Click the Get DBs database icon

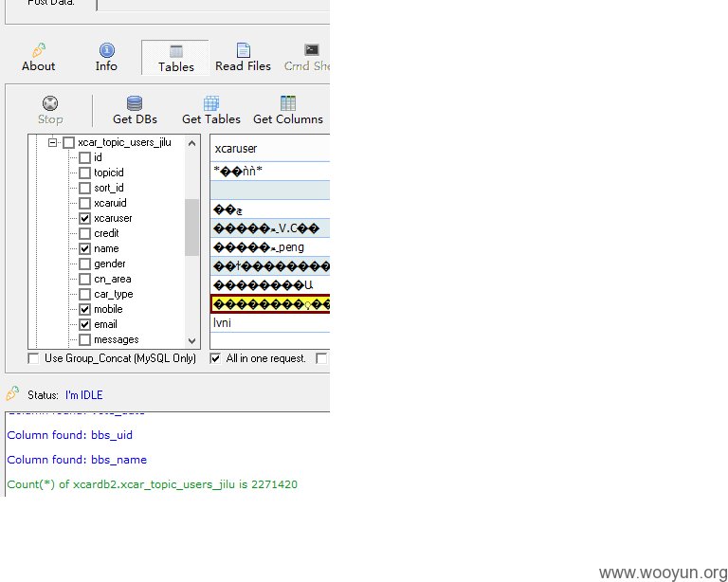coord(135,103)
